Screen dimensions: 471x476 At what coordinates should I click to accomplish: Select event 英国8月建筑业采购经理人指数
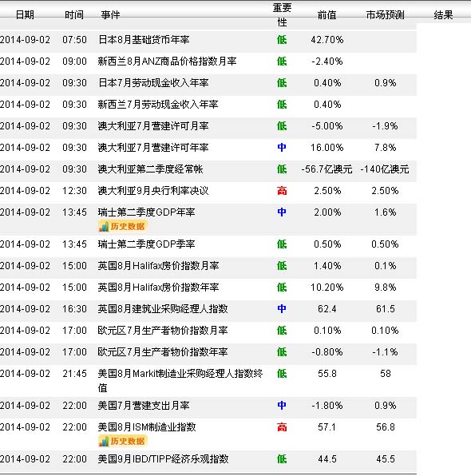(163, 309)
